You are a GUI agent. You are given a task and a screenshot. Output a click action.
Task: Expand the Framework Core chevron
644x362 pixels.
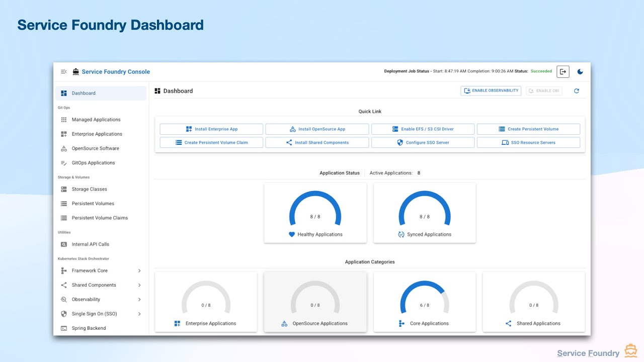[139, 270]
